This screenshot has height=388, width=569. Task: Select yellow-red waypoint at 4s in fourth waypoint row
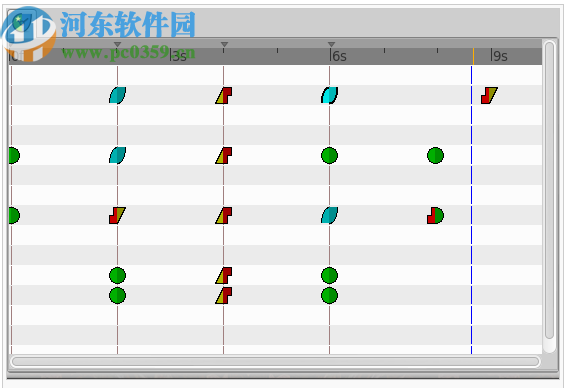point(224,275)
